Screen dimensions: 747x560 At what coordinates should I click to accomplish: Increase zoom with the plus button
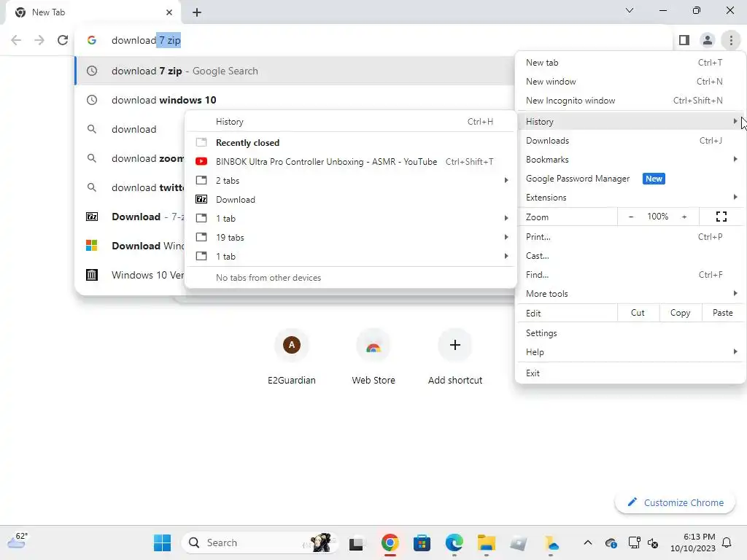pyautogui.click(x=684, y=217)
